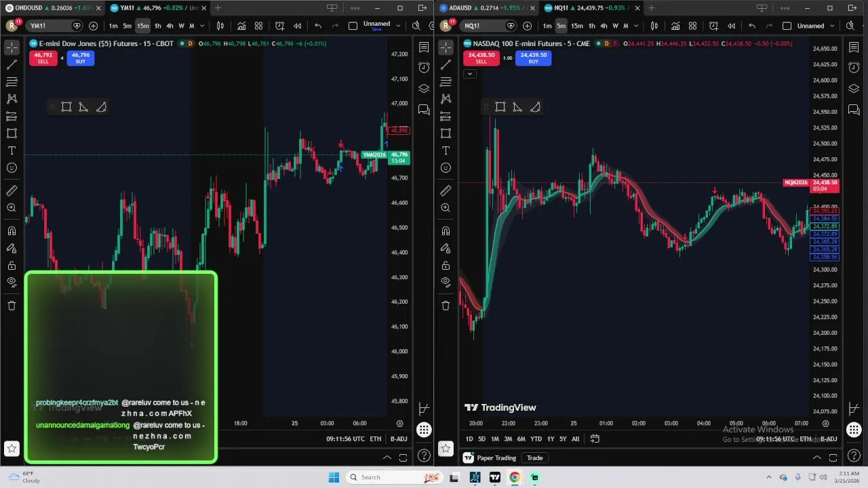This screenshot has height=488, width=868.
Task: Open Windows Start menu
Action: [334, 477]
